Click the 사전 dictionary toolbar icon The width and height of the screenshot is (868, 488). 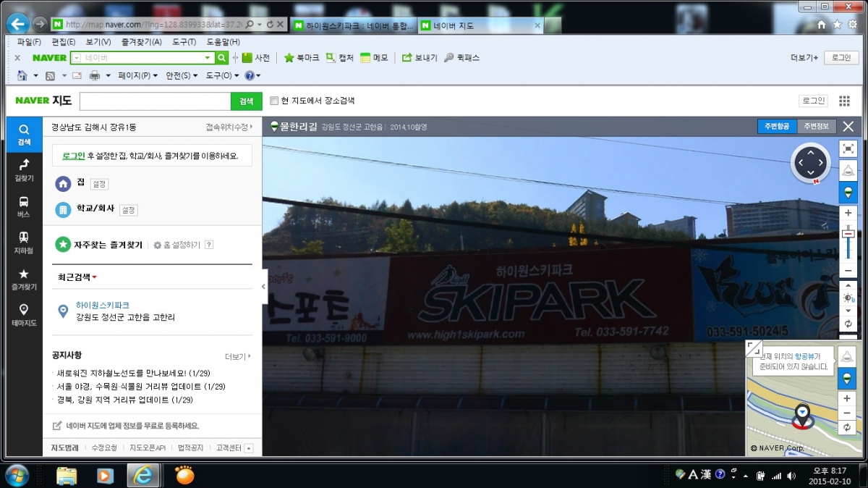click(x=256, y=58)
